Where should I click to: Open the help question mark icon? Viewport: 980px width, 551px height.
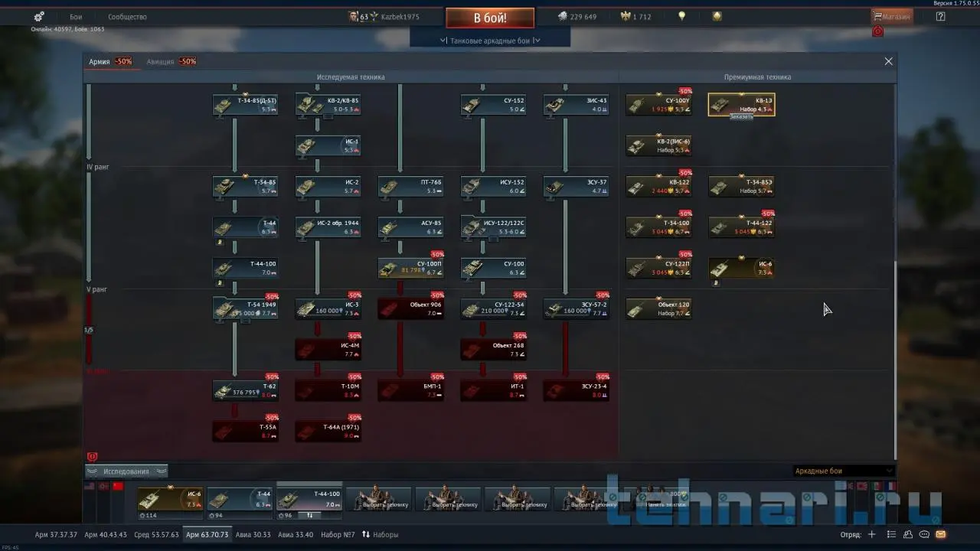(x=940, y=16)
